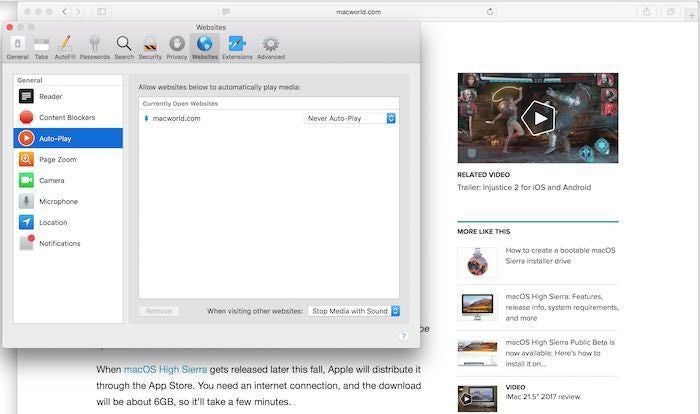Open the bootable macOS Sierra installer article

560,255
